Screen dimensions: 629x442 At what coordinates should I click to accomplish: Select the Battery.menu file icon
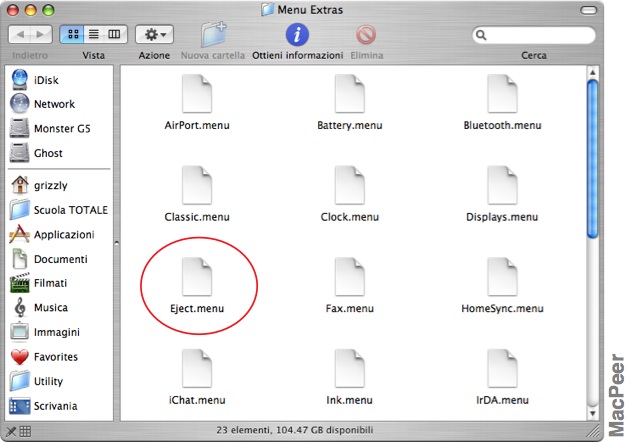click(349, 94)
